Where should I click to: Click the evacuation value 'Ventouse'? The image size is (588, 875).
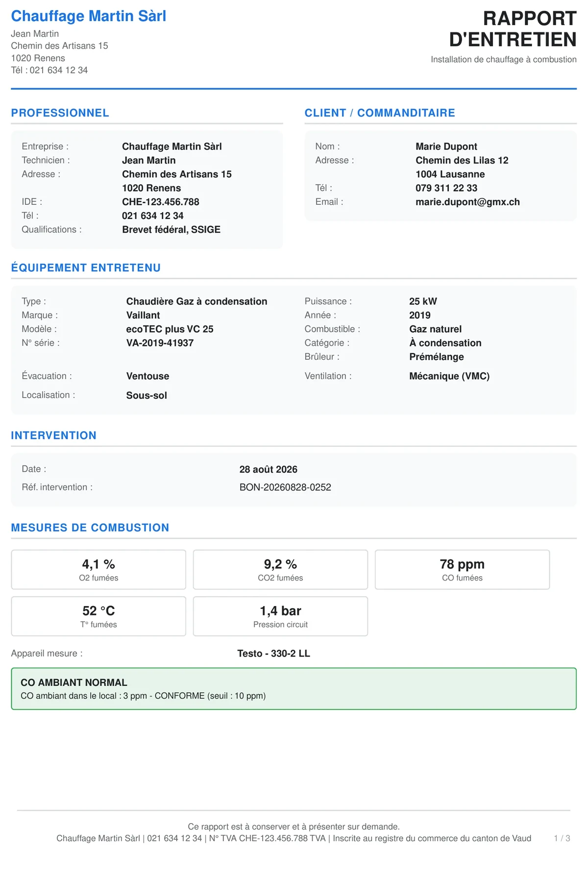tap(148, 376)
